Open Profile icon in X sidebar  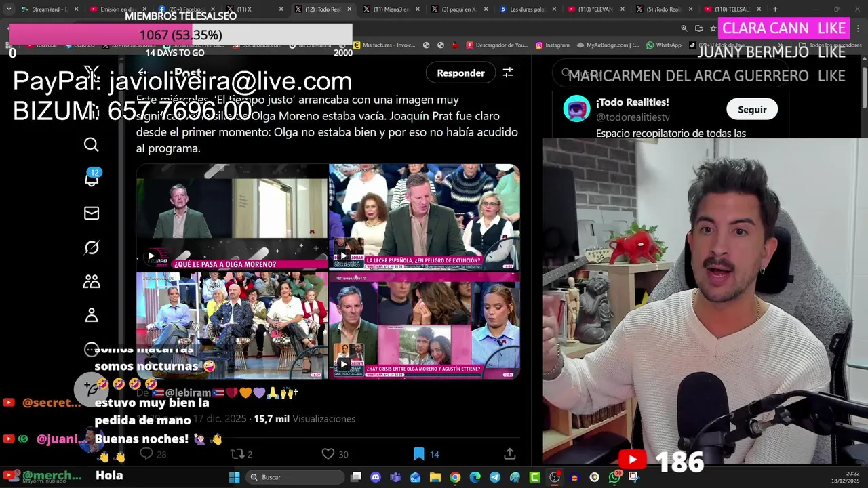92,315
